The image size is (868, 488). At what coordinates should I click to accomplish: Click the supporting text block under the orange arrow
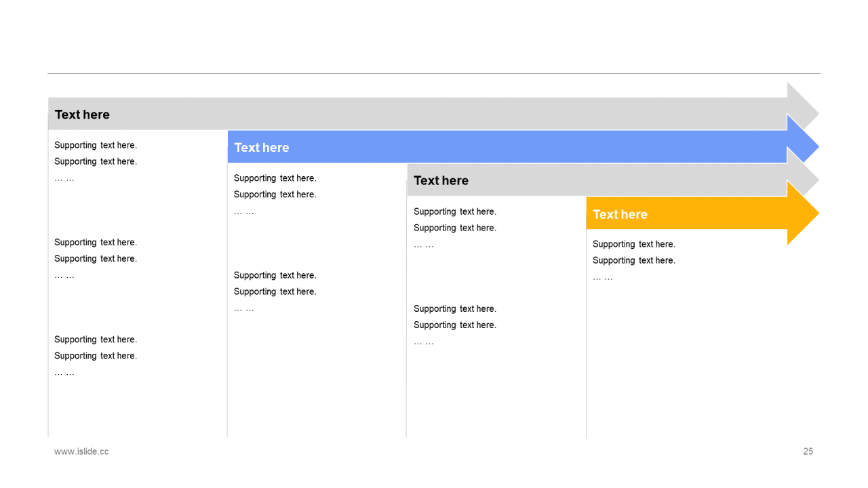click(634, 260)
